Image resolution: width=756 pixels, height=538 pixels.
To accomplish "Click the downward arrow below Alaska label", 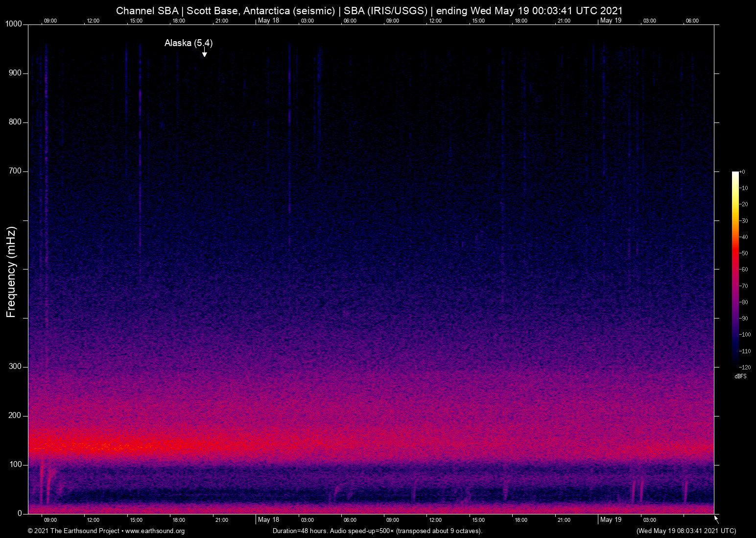I will click(x=204, y=52).
